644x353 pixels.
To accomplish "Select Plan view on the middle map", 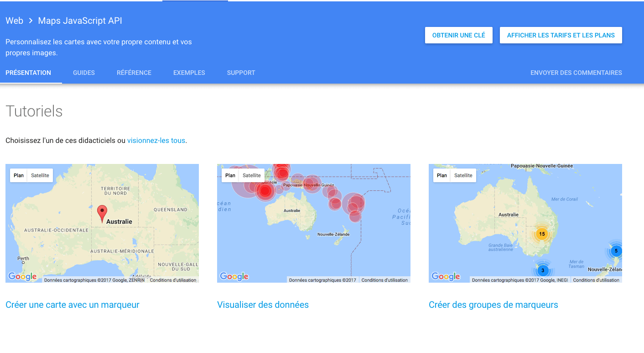I will [x=230, y=175].
